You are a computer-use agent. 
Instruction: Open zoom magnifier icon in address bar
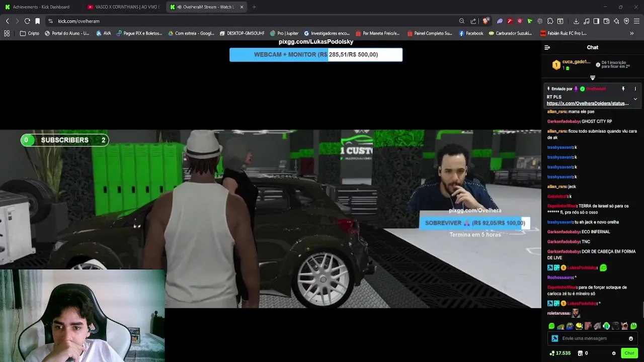click(461, 21)
